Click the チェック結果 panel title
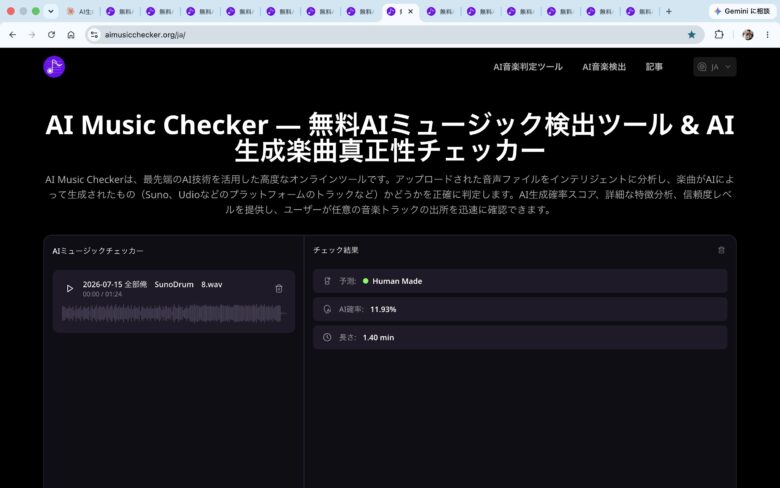Image resolution: width=780 pixels, height=488 pixels. pos(336,250)
